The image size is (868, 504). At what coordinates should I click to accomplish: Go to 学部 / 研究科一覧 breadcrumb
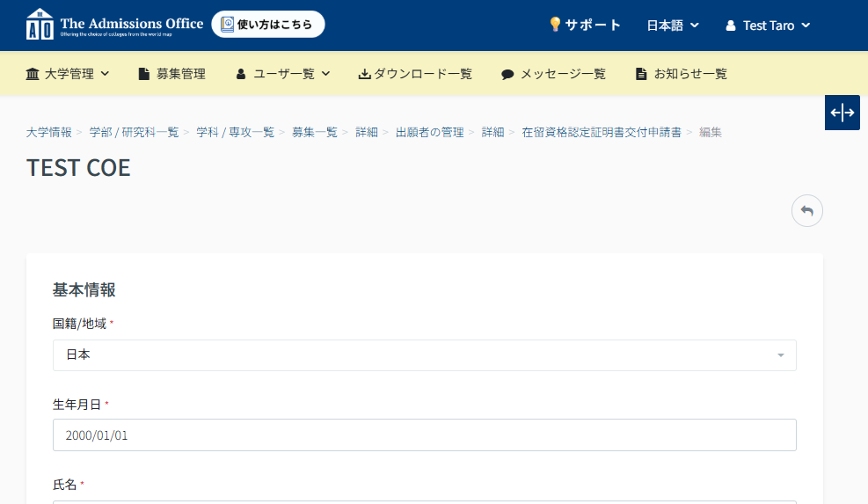134,132
